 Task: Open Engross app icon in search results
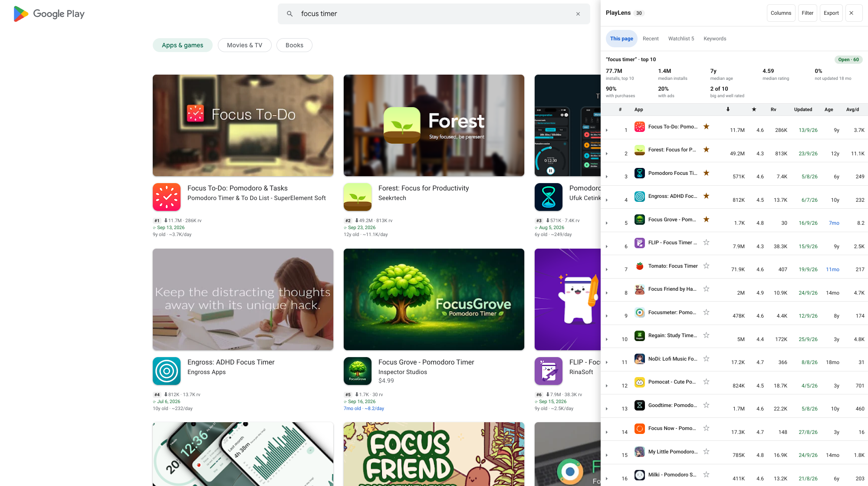tap(167, 371)
